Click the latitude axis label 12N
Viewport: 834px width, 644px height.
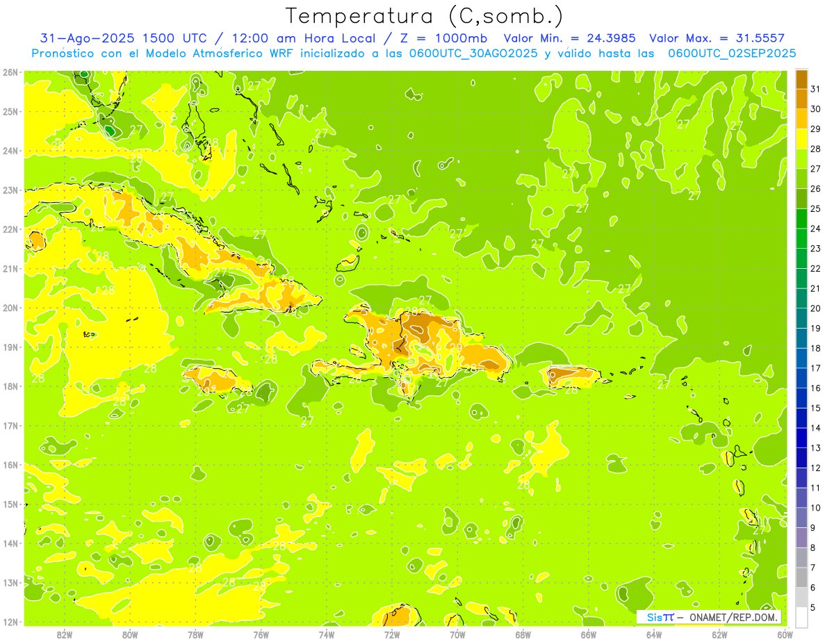pyautogui.click(x=10, y=622)
